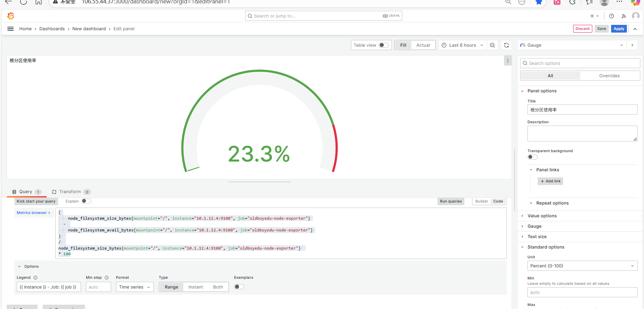Click the Run queries button
Image resolution: width=644 pixels, height=309 pixels.
[451, 202]
